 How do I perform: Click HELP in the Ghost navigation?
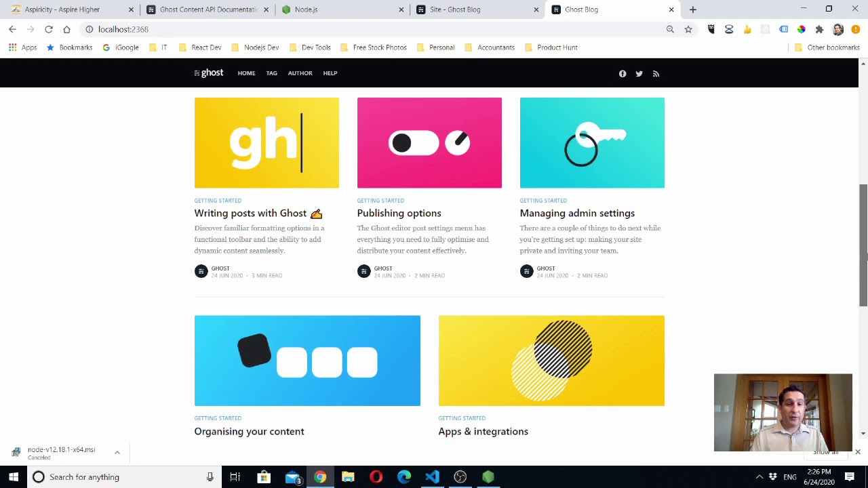pyautogui.click(x=330, y=73)
